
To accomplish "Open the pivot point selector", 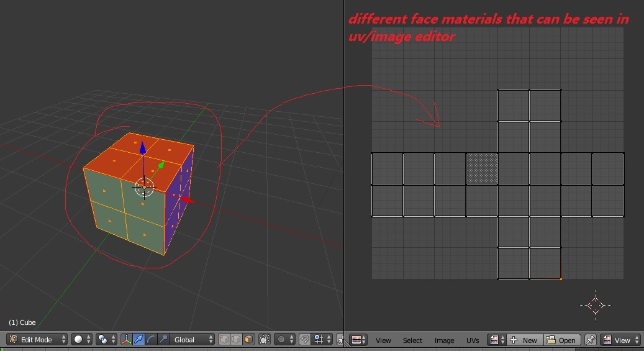I will point(107,340).
